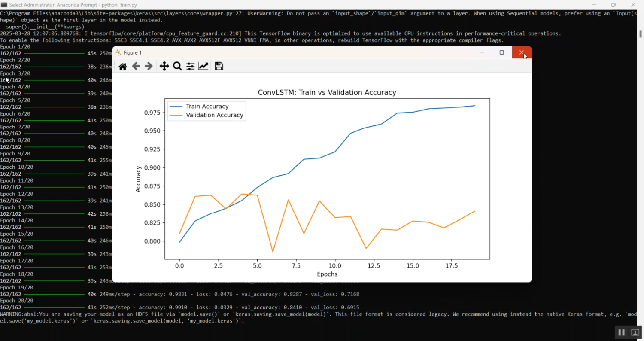Image resolution: width=644 pixels, height=341 pixels.
Task: Click the ConvLSTM plot title
Action: pos(327,92)
